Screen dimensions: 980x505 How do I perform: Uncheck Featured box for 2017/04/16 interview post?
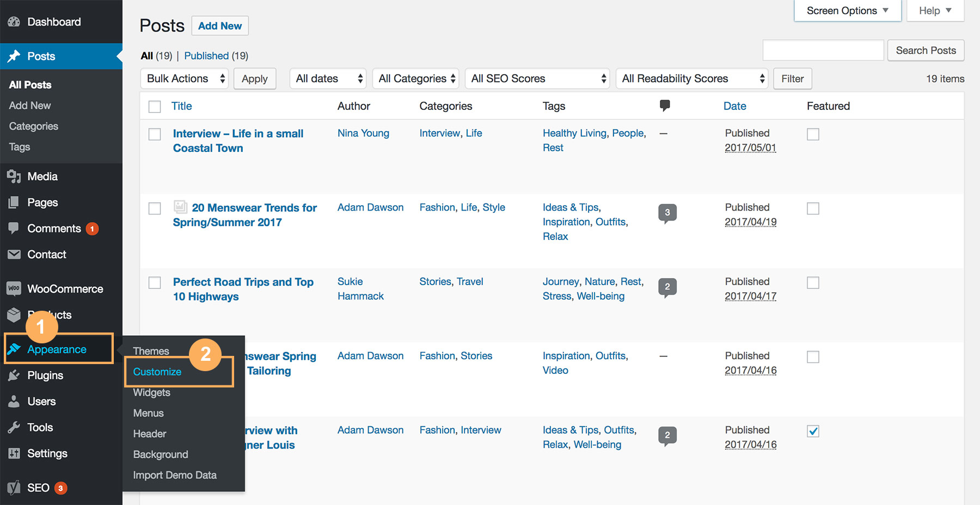(813, 431)
